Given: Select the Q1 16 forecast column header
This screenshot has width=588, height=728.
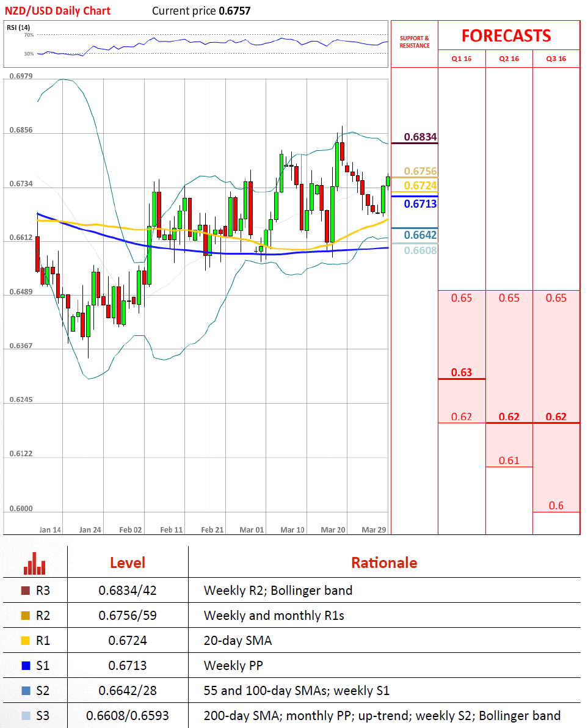Looking at the screenshot, I should pyautogui.click(x=462, y=59).
